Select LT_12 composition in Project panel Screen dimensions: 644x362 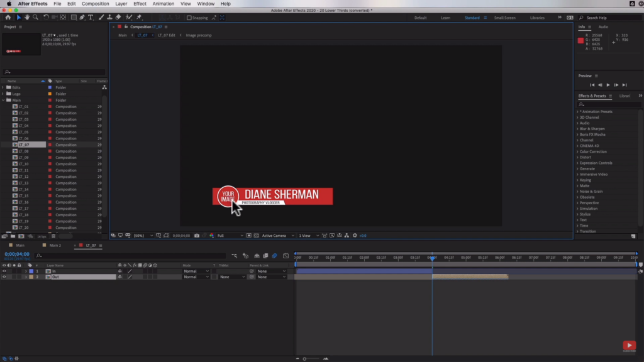click(23, 177)
